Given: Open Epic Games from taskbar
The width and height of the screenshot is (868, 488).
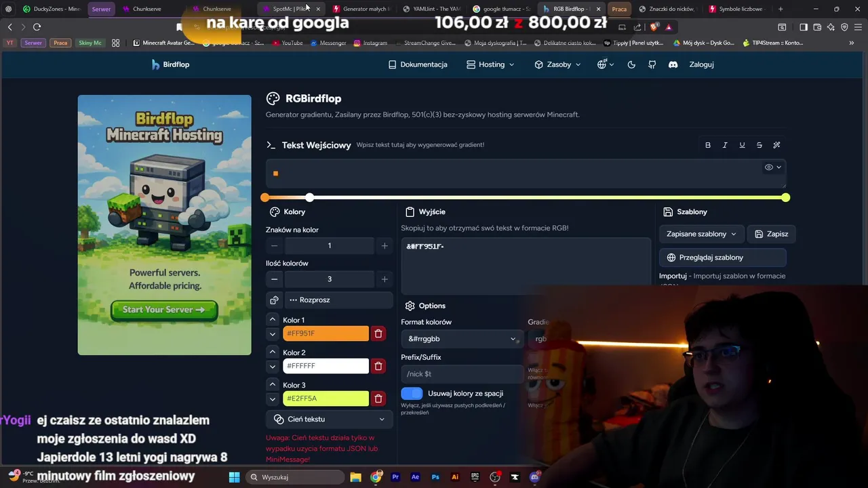Looking at the screenshot, I should tap(475, 477).
